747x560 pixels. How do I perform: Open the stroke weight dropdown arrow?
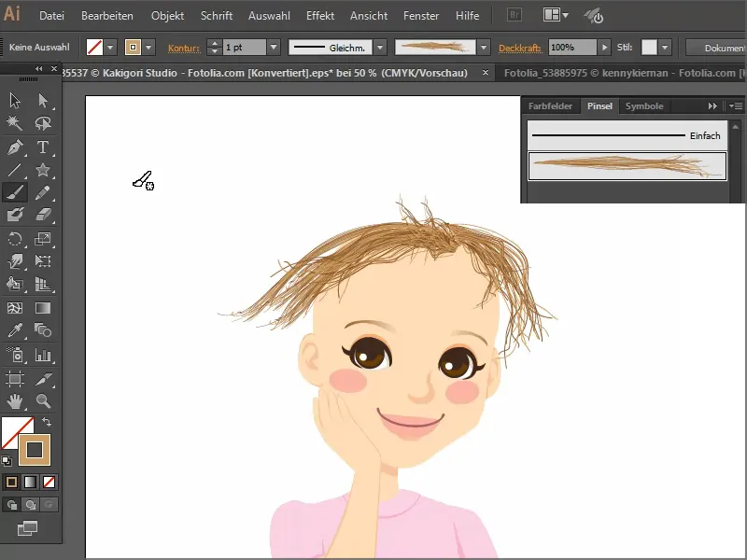pos(274,48)
